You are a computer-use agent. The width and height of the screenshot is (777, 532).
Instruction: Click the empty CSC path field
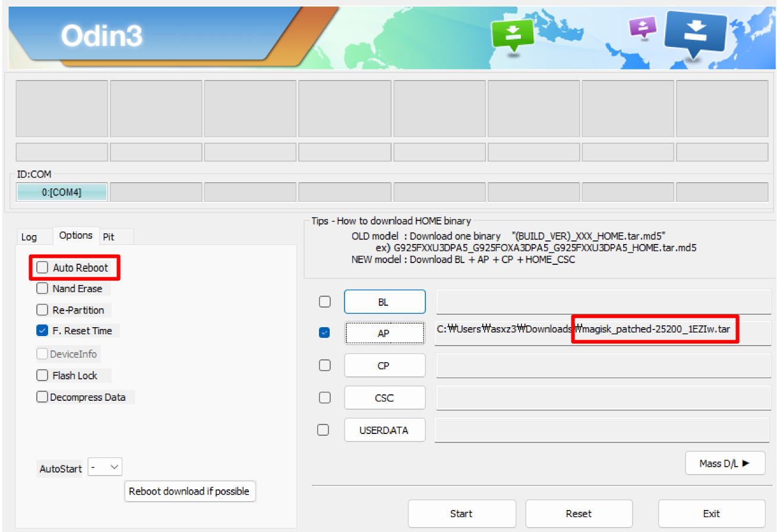pos(604,397)
